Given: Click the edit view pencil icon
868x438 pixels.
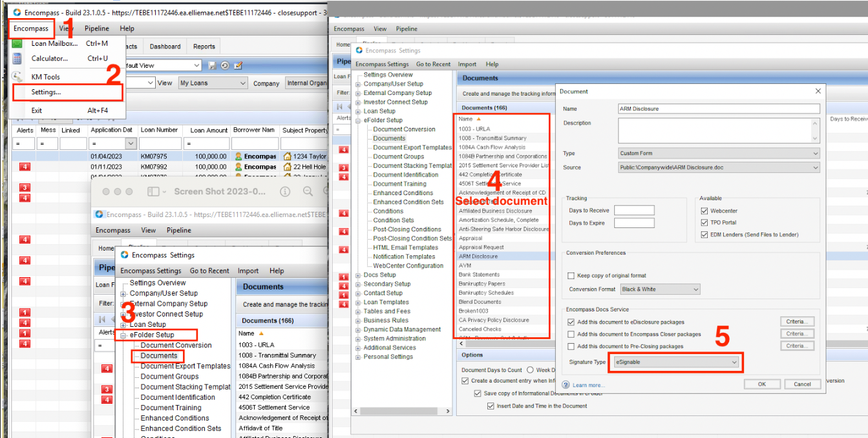Looking at the screenshot, I should click(238, 65).
